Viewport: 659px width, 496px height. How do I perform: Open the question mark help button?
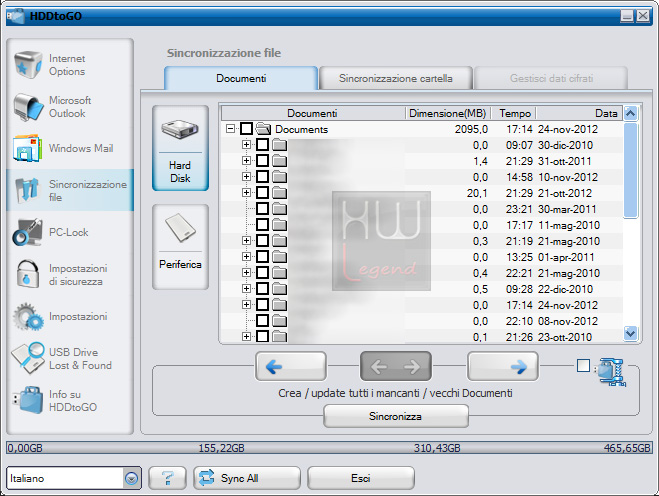(x=167, y=478)
